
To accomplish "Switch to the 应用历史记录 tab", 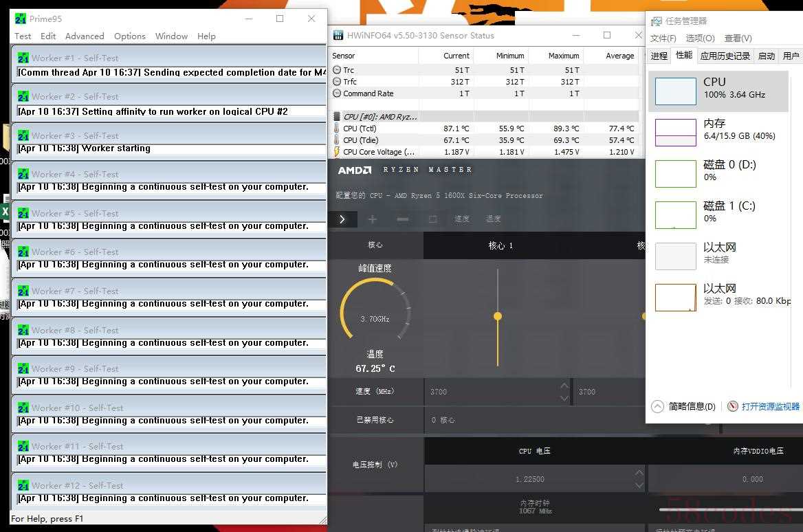I will pyautogui.click(x=725, y=56).
